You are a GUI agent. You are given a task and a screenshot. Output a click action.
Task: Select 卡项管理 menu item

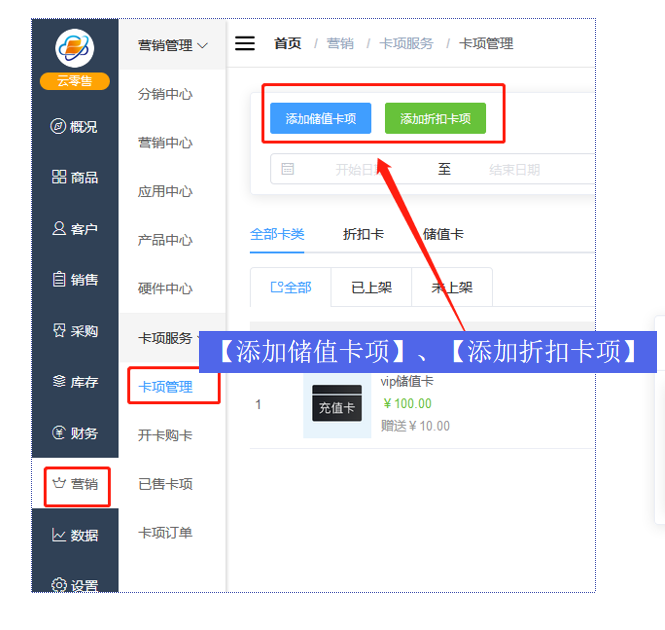tap(165, 386)
